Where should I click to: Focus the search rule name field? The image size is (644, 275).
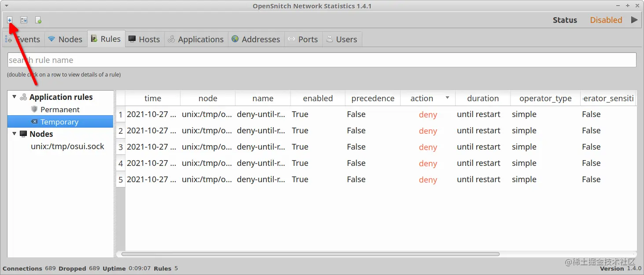[x=322, y=60]
